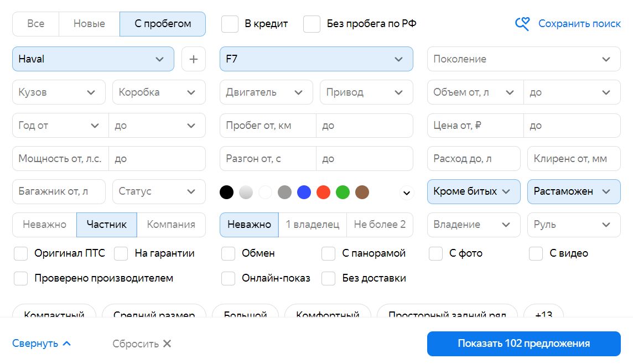Open the Владение dropdown
633x364 pixels.
[x=474, y=225]
